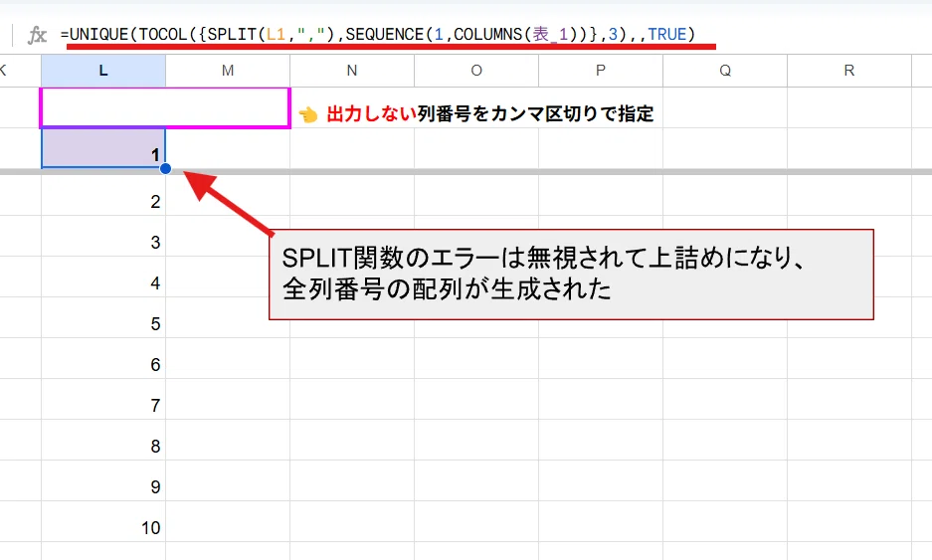Click the cell with text 出力しない列番号をカンマ区切りで指定
This screenshot has width=932, height=560.
(475, 113)
